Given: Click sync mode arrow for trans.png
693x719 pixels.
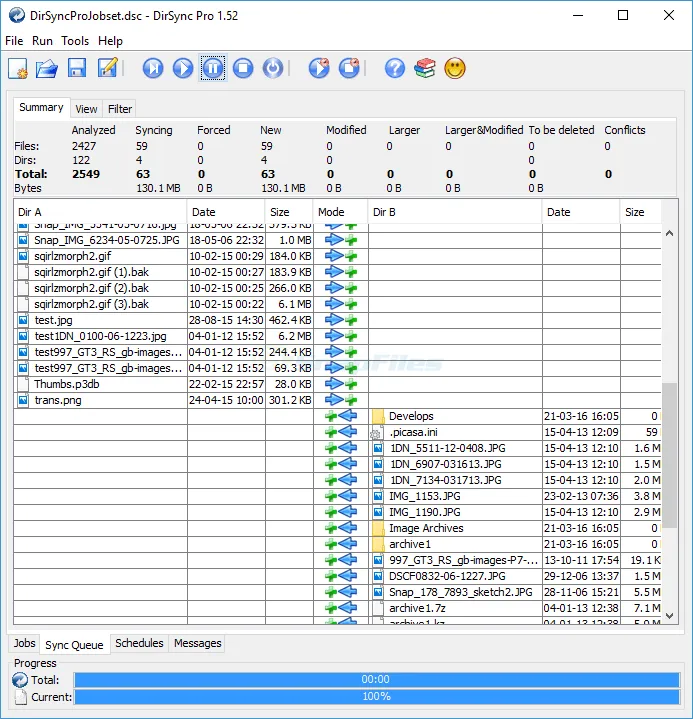Looking at the screenshot, I should [x=341, y=400].
